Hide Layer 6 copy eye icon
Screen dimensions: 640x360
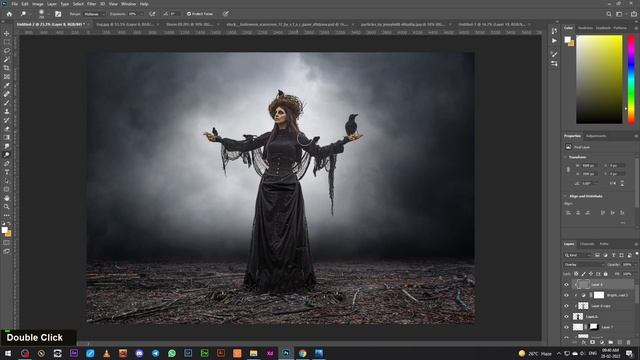tap(566, 306)
